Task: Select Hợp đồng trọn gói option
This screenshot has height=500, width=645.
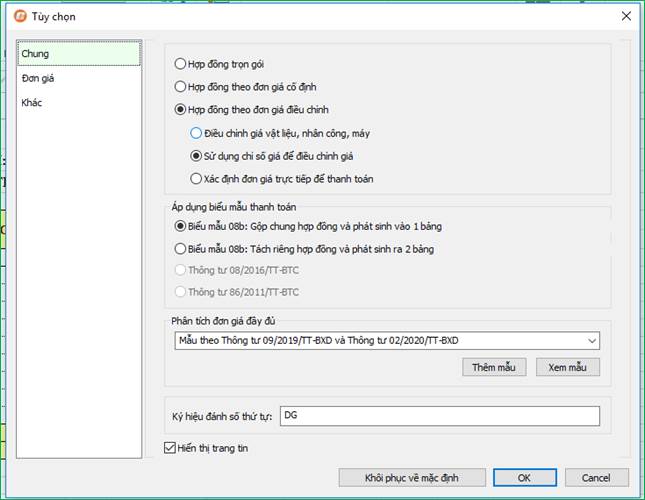Action: pos(180,64)
